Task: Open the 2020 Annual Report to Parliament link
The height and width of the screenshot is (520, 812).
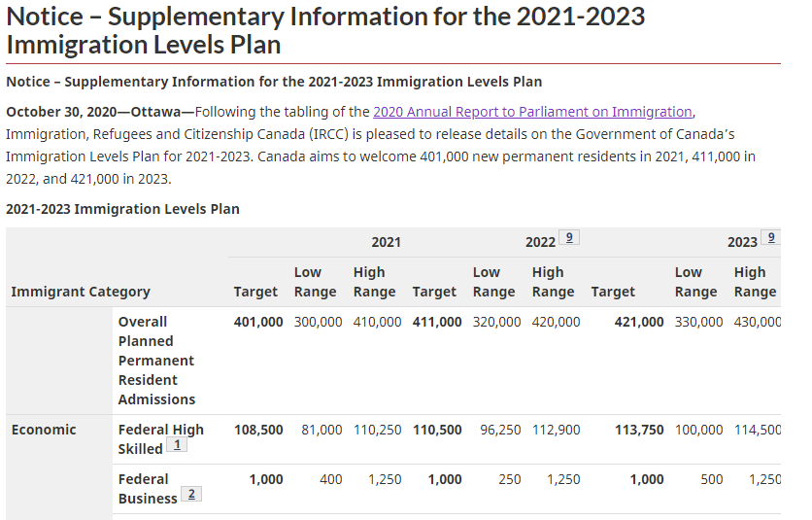Action: pyautogui.click(x=532, y=112)
